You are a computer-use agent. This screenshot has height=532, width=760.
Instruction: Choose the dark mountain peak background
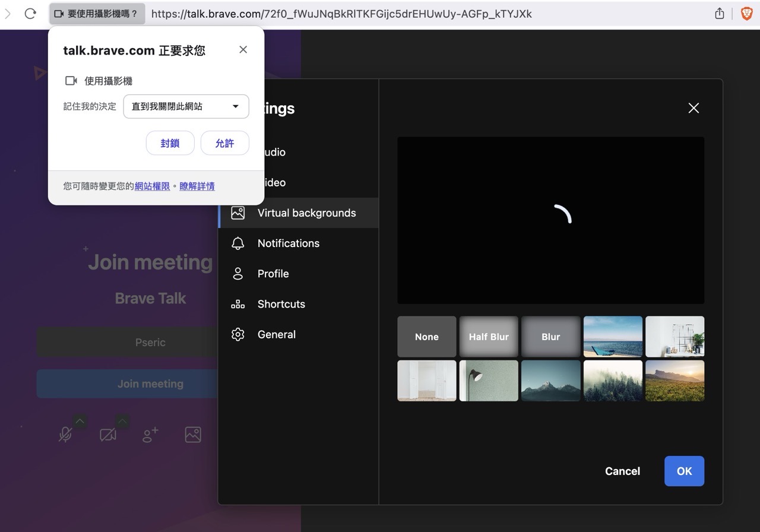pos(551,381)
